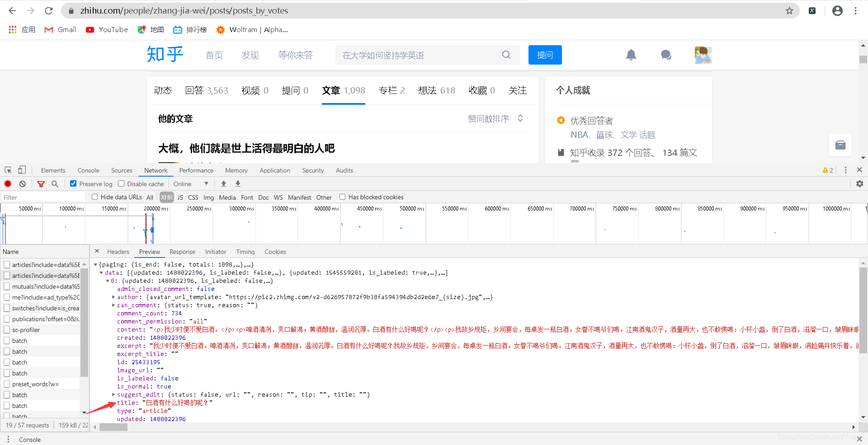Image resolution: width=868 pixels, height=445 pixels.
Task: Collapse the paging root JSON node
Action: click(x=95, y=265)
